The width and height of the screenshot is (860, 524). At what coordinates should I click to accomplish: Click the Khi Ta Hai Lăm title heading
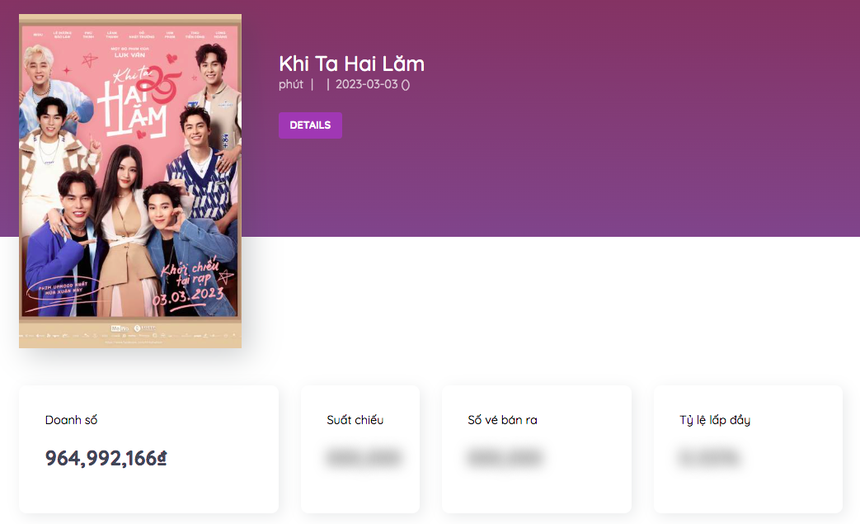pos(352,64)
